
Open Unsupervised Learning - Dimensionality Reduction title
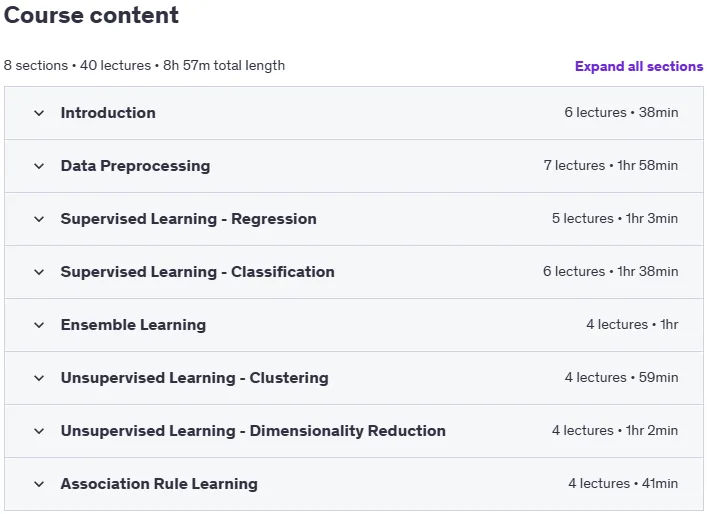253,431
